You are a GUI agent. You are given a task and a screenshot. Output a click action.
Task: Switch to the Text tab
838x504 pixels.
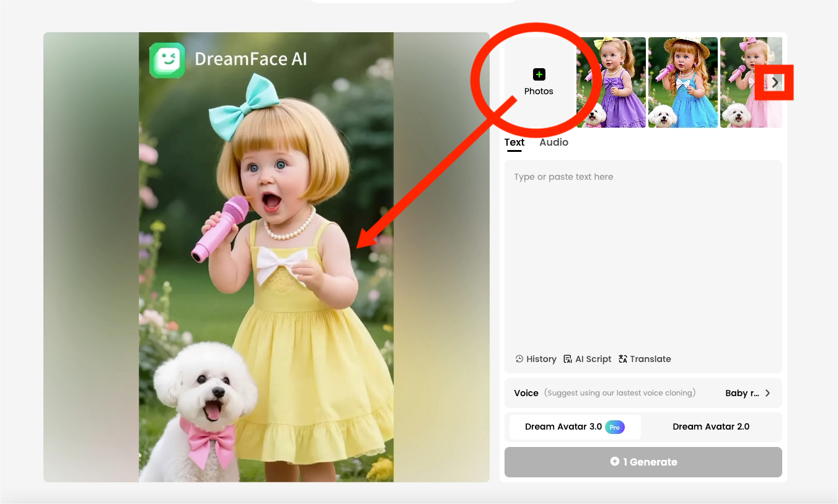click(514, 143)
